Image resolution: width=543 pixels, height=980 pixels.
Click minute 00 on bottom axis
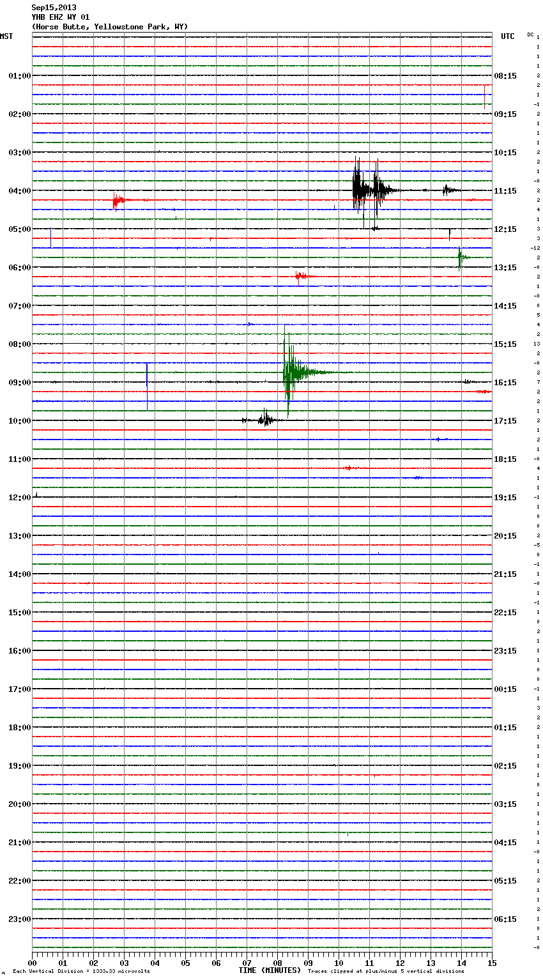pos(32,963)
